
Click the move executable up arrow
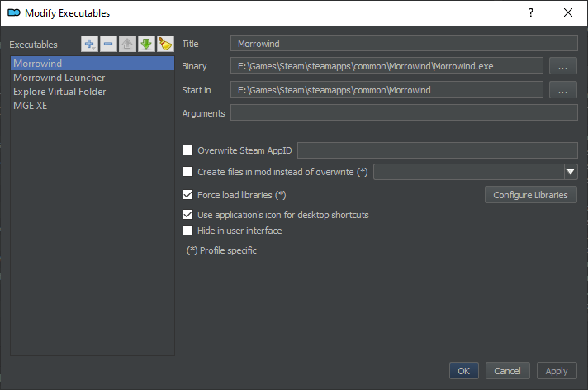click(127, 44)
